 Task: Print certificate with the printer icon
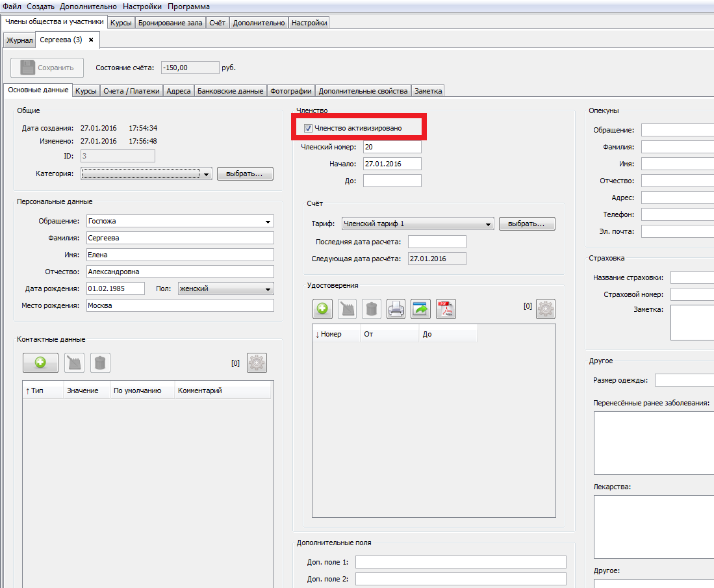click(396, 309)
